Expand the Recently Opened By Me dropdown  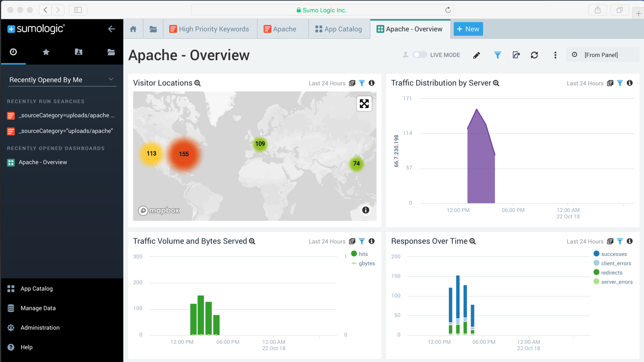62,80
